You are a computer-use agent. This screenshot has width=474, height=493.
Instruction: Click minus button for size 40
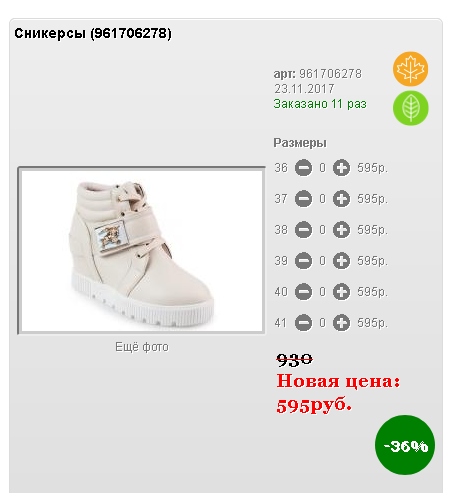pos(303,292)
